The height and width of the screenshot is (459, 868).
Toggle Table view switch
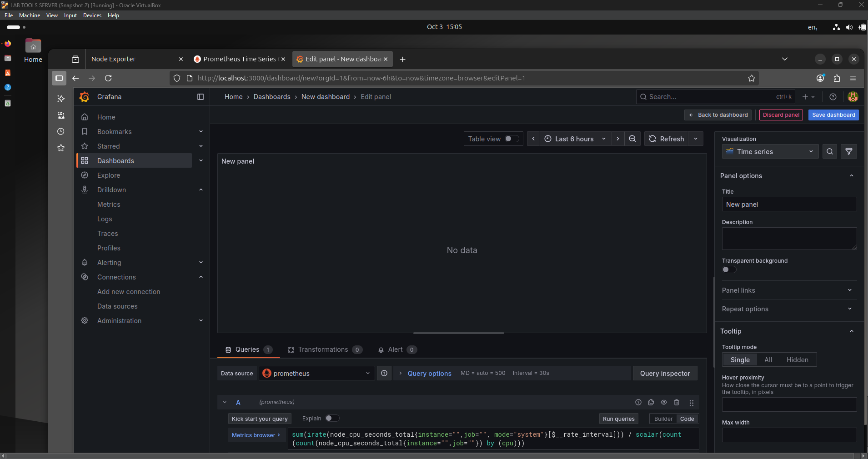point(512,139)
